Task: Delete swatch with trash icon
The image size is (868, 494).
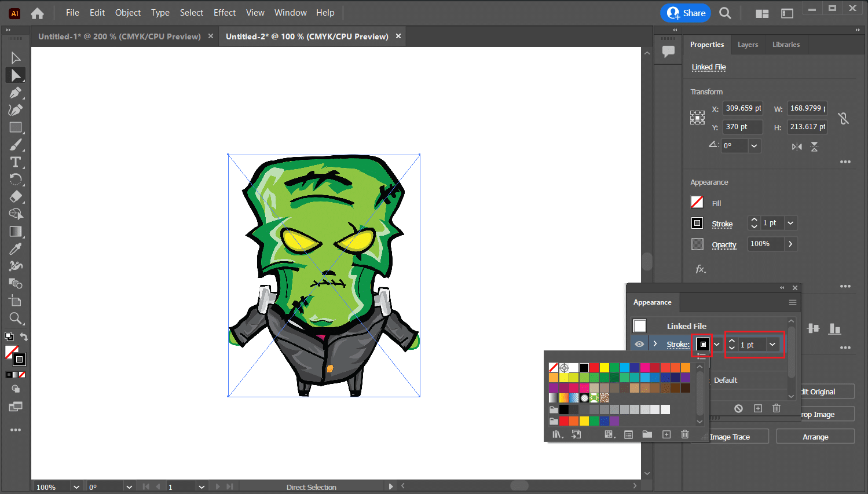Action: click(685, 434)
